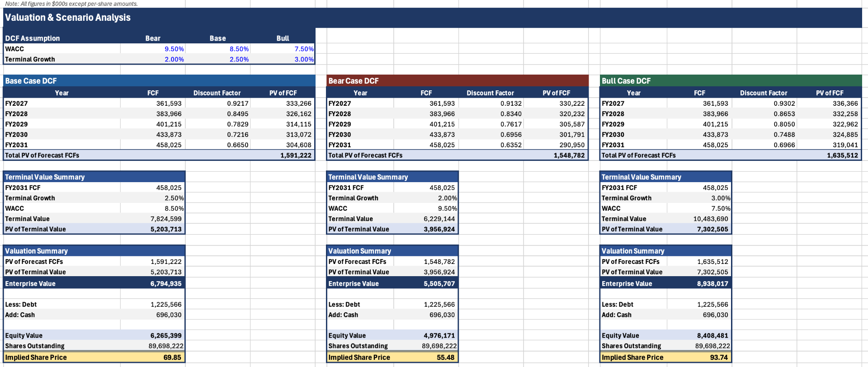Select Base Terminal Value 7,824,599
Viewport: 868px width, 367px height.
pyautogui.click(x=166, y=219)
